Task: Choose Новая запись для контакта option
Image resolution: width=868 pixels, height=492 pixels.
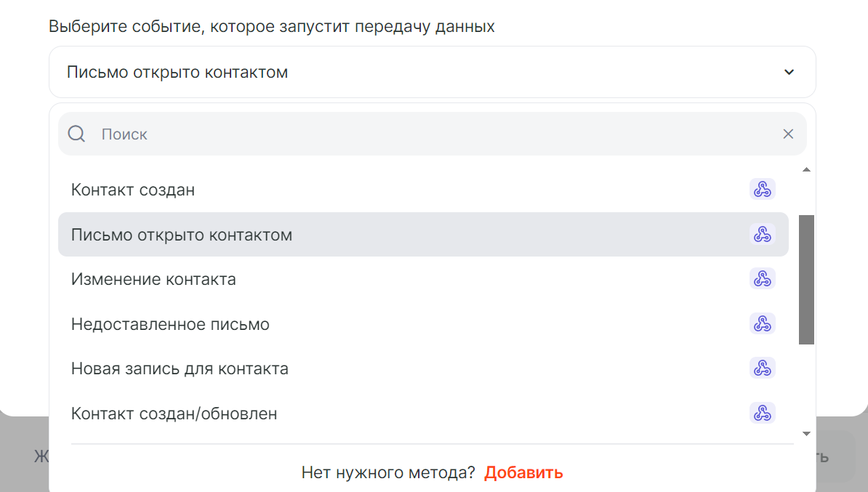Action: click(424, 368)
